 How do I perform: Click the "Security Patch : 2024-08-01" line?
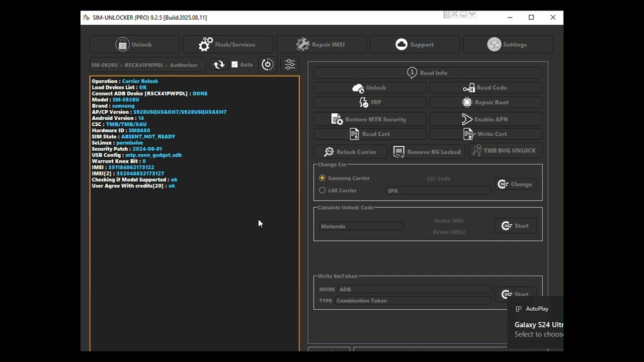(x=127, y=149)
